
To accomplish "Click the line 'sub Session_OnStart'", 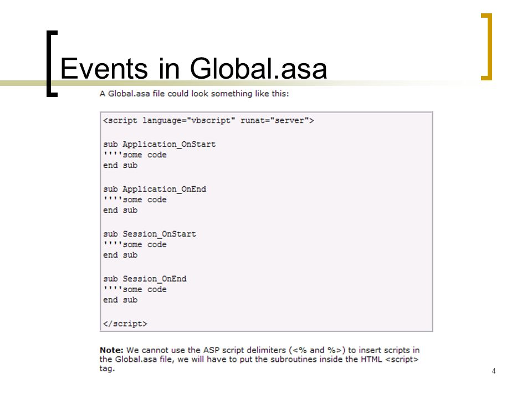I will click(150, 234).
